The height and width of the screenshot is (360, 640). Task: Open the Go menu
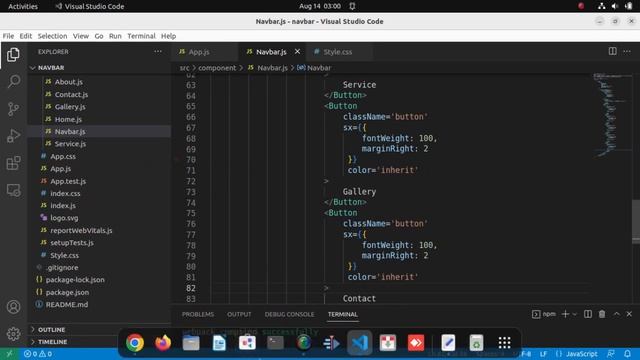99,36
